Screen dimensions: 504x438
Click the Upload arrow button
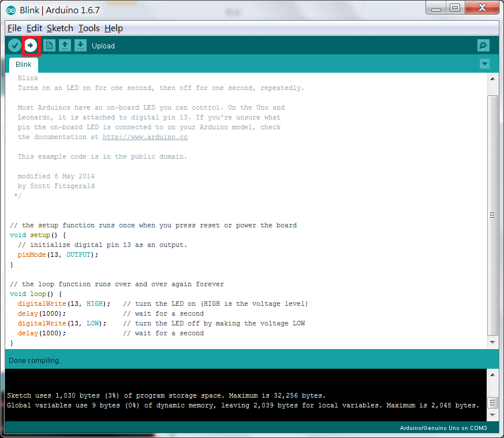tap(31, 46)
